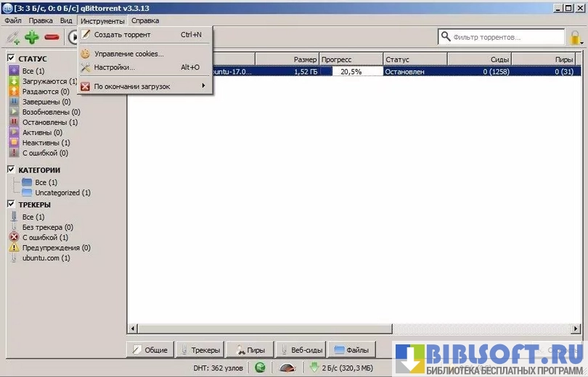Viewport: 588px width, 377px height.
Task: Select the Остановлены status filter
Action: 49,123
